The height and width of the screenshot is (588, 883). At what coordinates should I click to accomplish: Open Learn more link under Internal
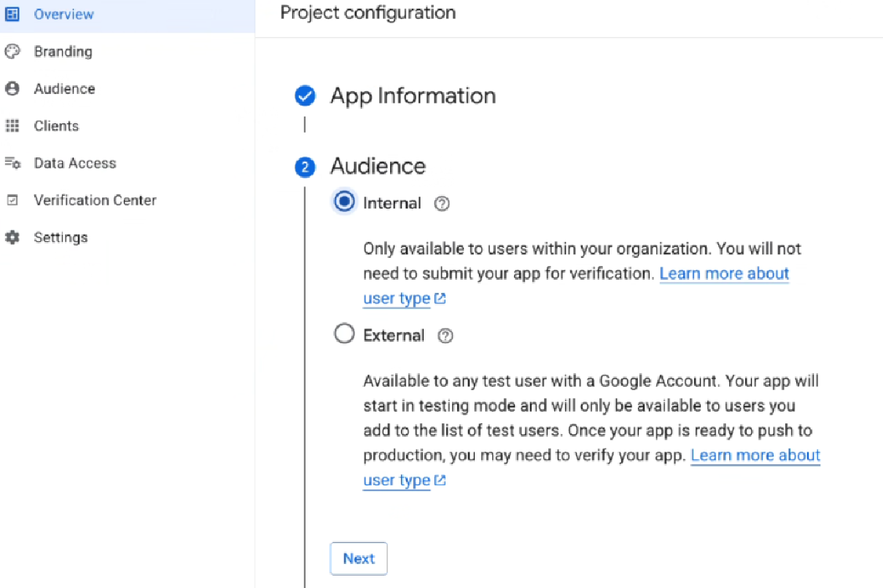coord(723,274)
